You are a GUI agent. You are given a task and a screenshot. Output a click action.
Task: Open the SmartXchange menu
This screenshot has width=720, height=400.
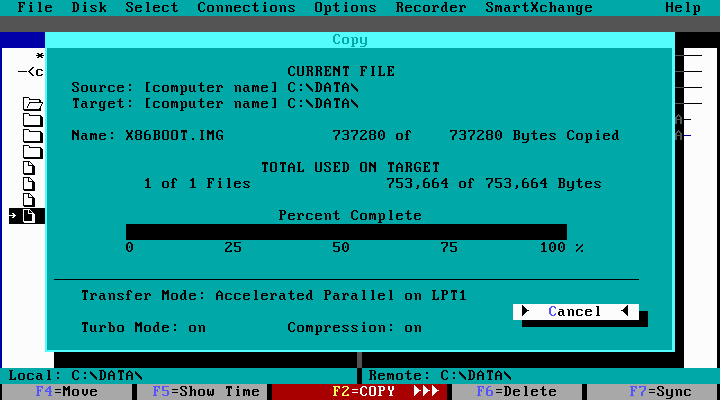tap(539, 7)
